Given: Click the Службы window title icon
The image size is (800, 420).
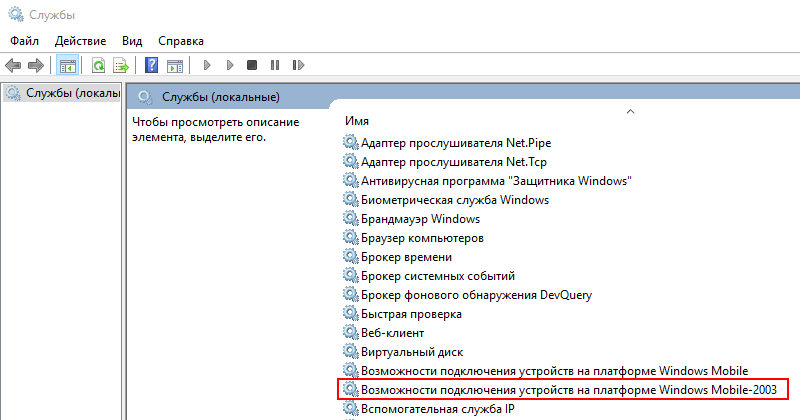Looking at the screenshot, I should 16,14.
